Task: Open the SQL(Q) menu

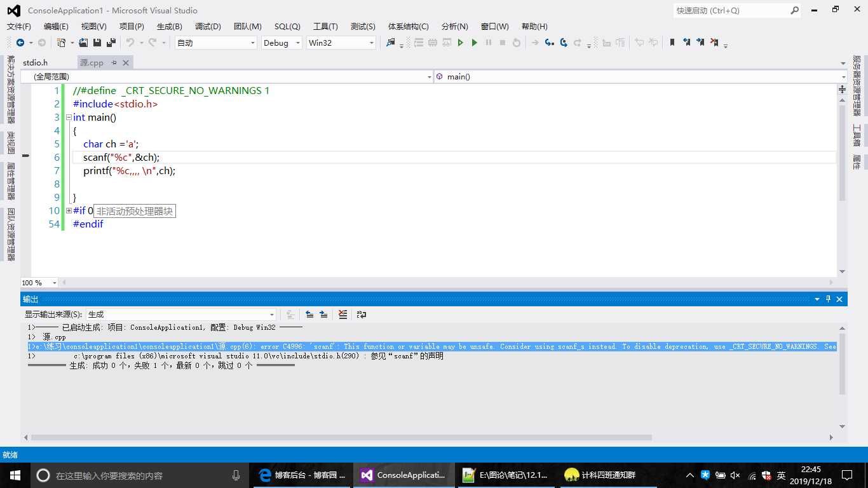Action: (287, 26)
